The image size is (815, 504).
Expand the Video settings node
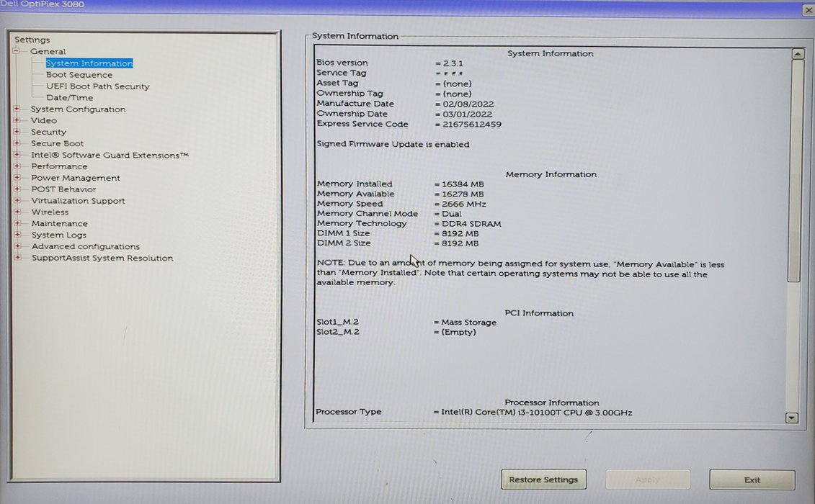tap(17, 120)
